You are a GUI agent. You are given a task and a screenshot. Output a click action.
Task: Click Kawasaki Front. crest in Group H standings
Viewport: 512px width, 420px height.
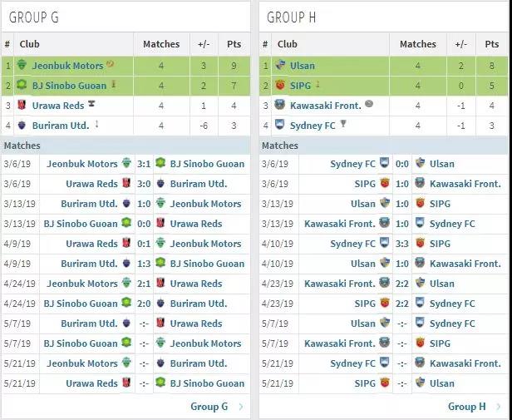tap(280, 105)
